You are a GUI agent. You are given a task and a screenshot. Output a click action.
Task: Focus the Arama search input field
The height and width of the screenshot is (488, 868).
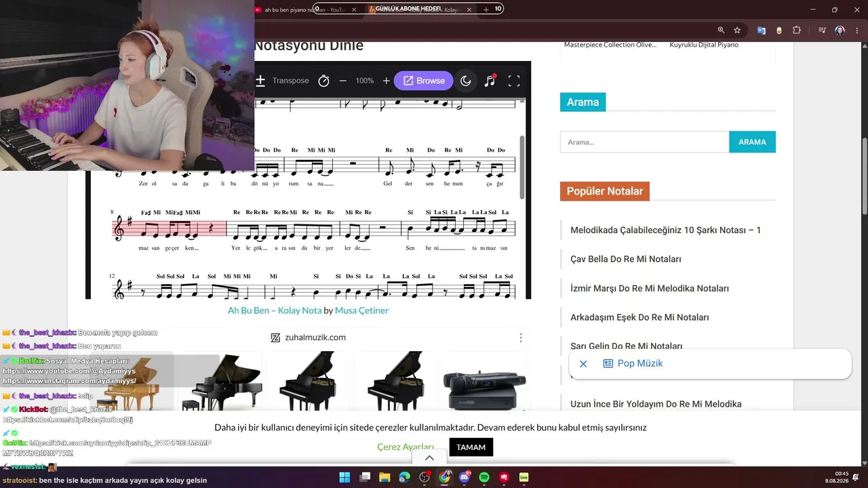644,142
